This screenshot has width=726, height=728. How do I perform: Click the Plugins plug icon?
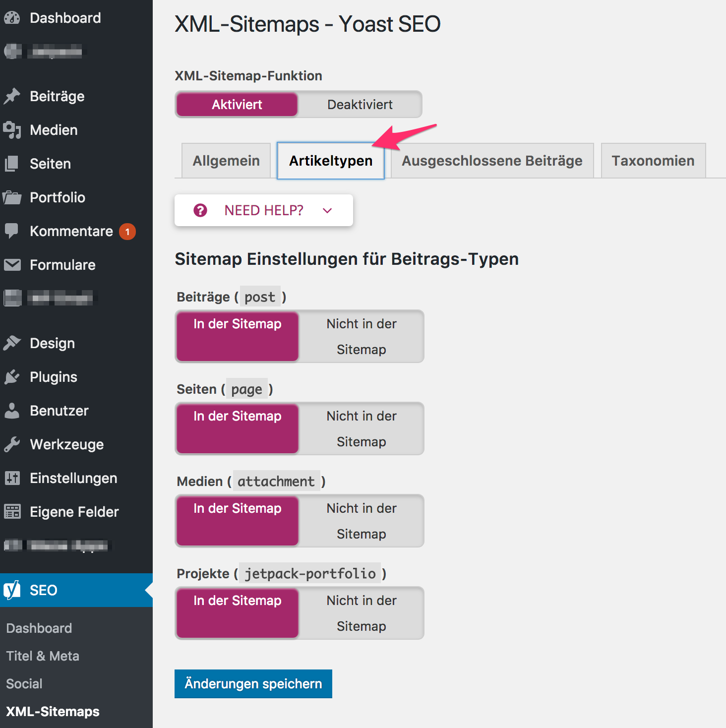tap(12, 377)
